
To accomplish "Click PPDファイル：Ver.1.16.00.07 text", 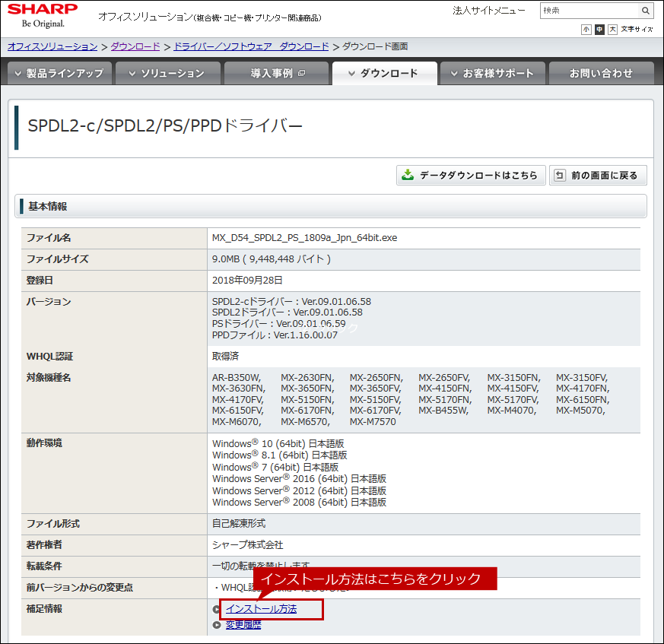I will [x=275, y=335].
